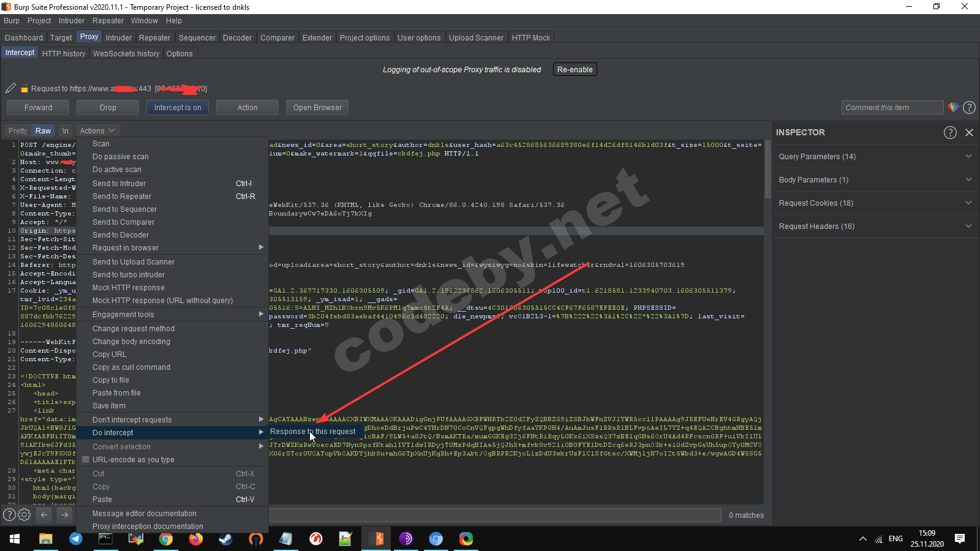Click in the Comment this item field

(892, 108)
